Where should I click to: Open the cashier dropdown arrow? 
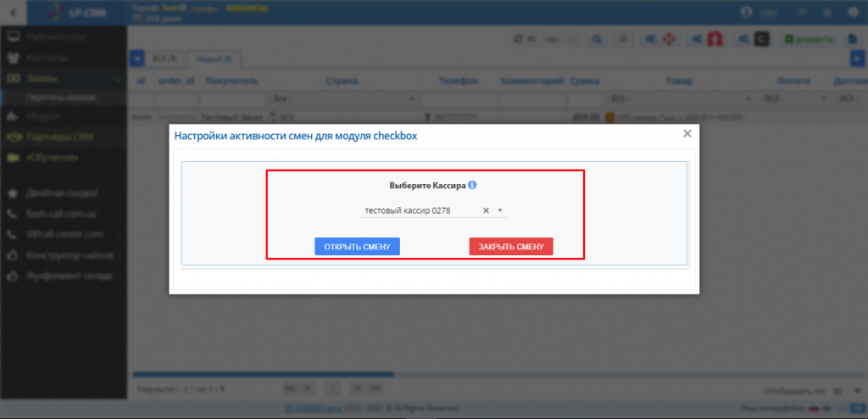coord(499,210)
